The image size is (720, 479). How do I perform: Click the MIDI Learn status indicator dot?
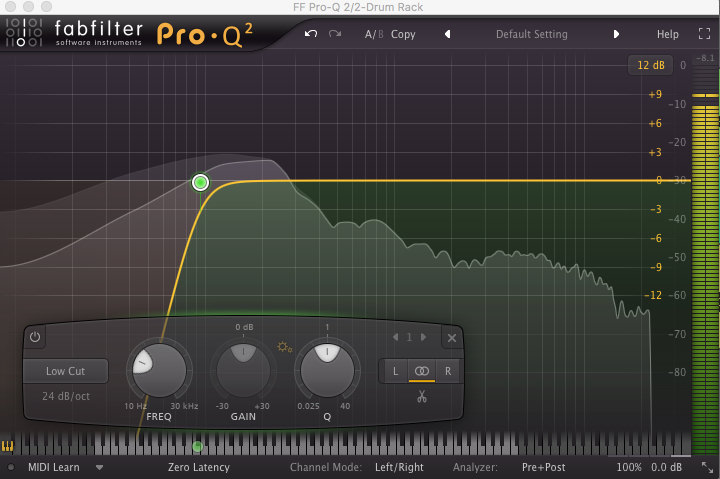pos(11,468)
